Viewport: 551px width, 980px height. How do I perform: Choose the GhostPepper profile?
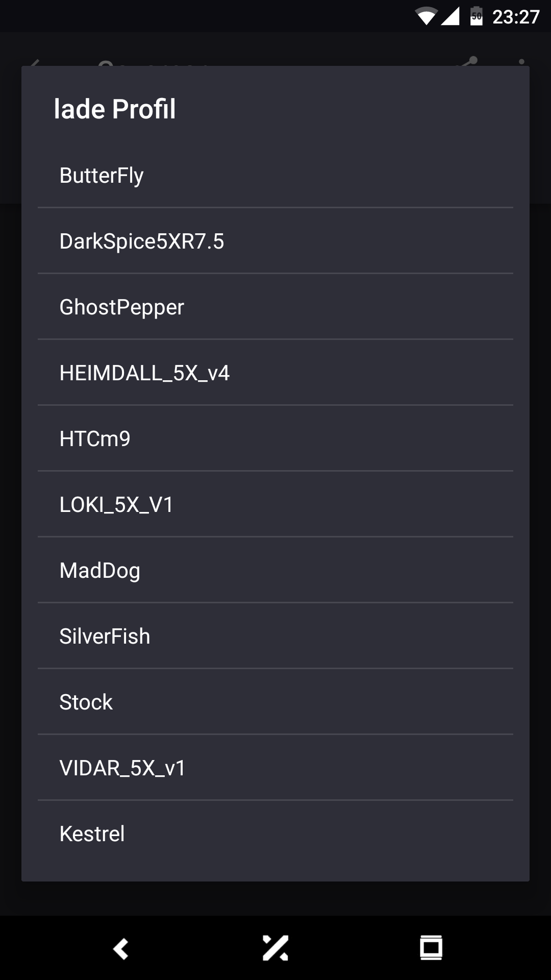(275, 307)
